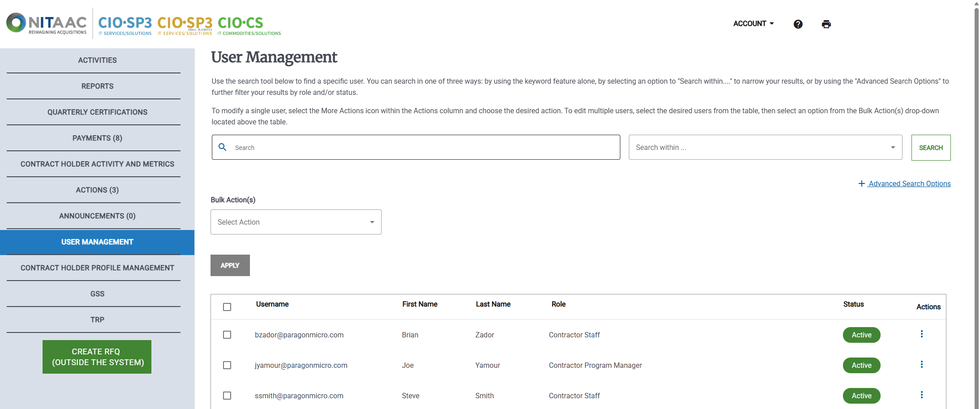Click the search magnifier icon
980x409 pixels.
(x=223, y=147)
